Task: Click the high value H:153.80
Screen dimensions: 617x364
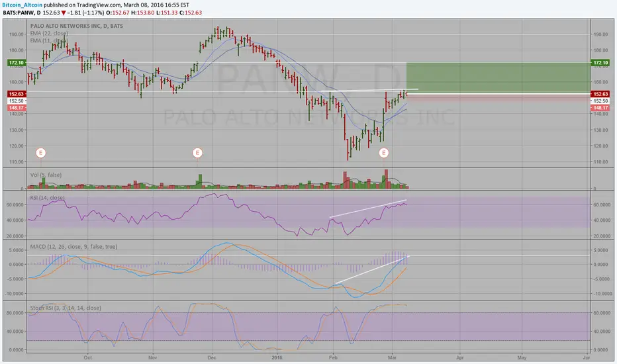Action: pos(143,13)
